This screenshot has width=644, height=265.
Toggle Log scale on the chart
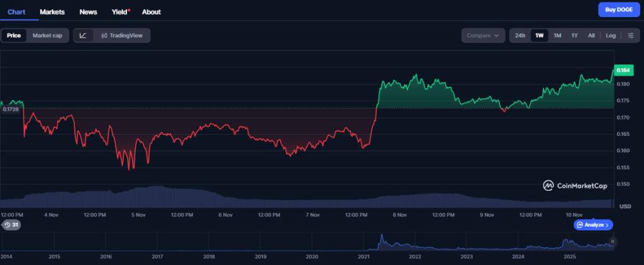pos(611,35)
